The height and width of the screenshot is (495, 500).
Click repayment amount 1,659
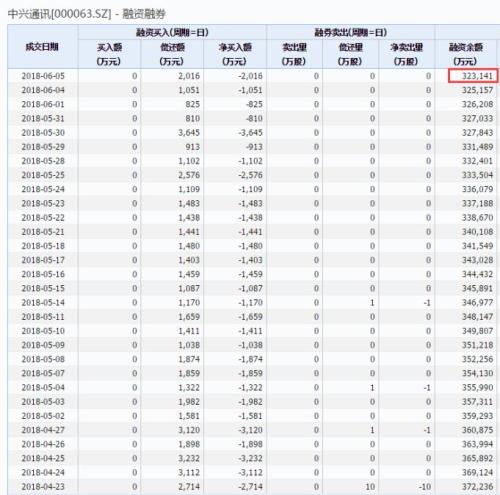tap(189, 317)
